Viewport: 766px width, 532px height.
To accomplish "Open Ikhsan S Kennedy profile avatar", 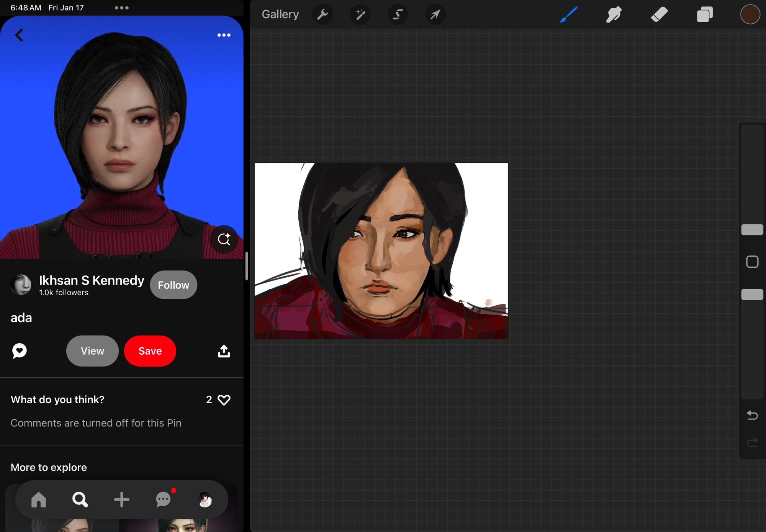I will [x=21, y=285].
